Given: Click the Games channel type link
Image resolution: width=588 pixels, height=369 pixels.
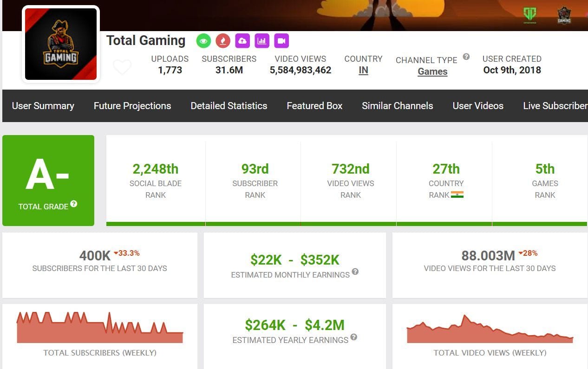Looking at the screenshot, I should (432, 71).
